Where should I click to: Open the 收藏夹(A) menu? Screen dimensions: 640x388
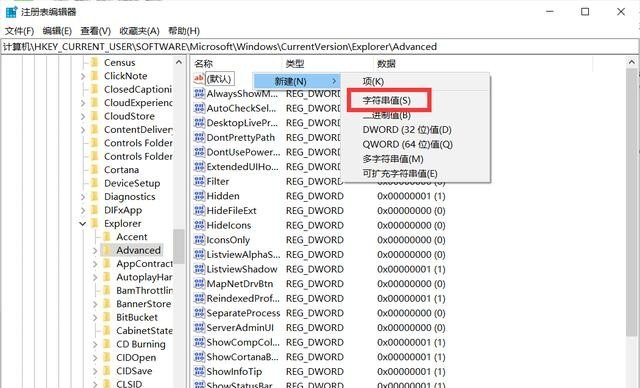click(139, 31)
